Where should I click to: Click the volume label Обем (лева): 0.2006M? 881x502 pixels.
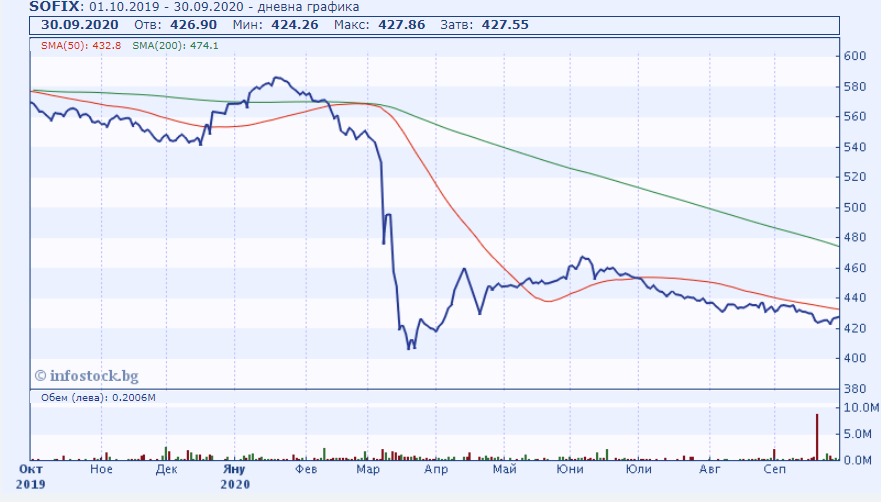coord(98,397)
